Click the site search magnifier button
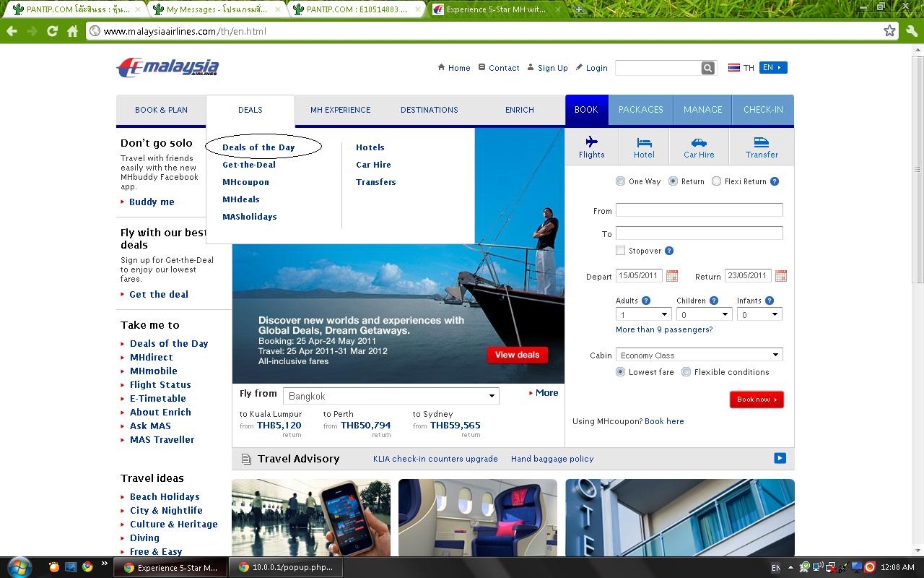This screenshot has width=924, height=578. (x=708, y=68)
